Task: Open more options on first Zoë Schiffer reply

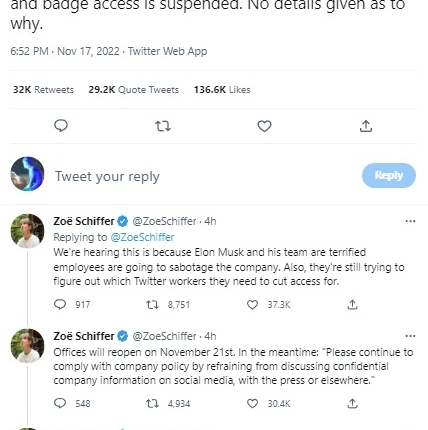Action: pos(410,221)
